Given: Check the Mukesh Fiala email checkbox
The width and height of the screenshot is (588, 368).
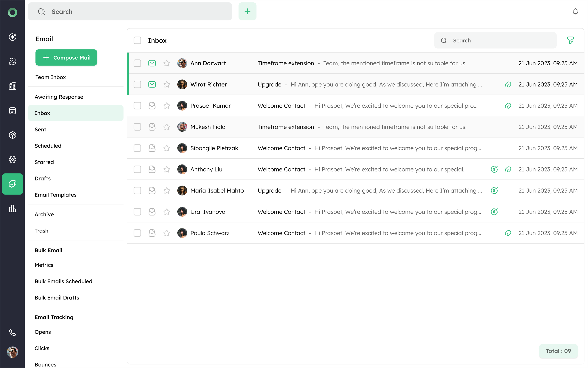Looking at the screenshot, I should (137, 127).
